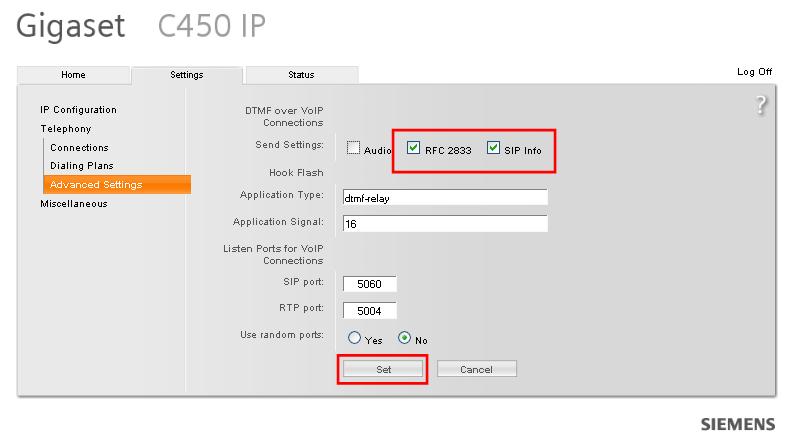Click the Set button
Viewport: 812px width, 446px height.
pyautogui.click(x=383, y=369)
